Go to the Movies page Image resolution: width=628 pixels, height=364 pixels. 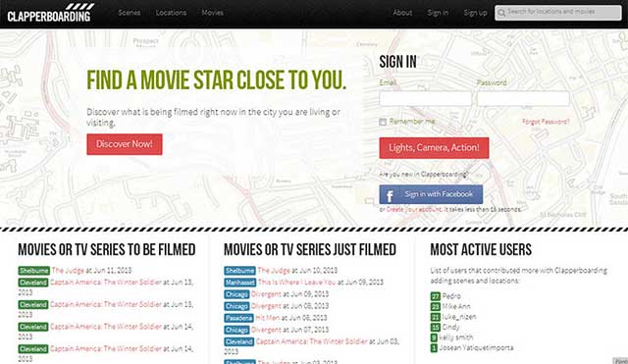pos(212,13)
